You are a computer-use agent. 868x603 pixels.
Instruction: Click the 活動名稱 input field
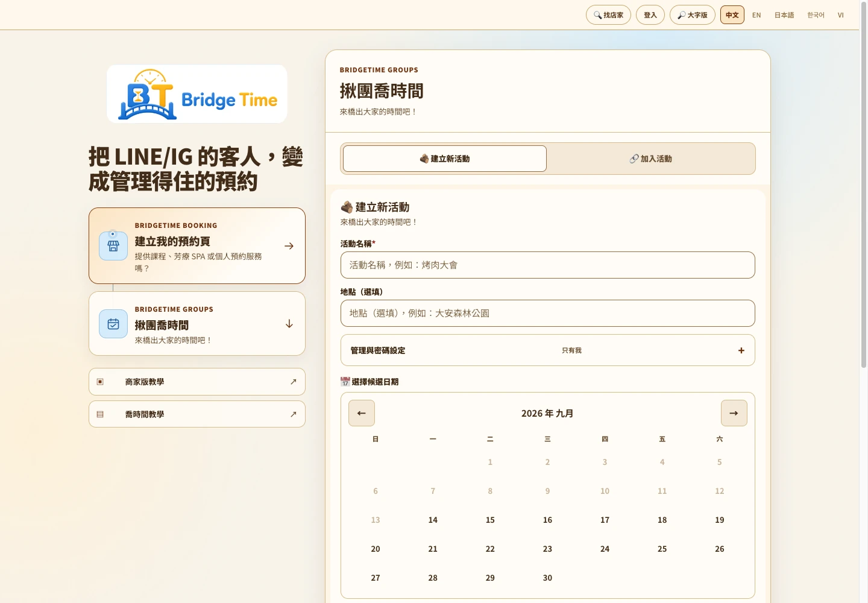point(548,265)
